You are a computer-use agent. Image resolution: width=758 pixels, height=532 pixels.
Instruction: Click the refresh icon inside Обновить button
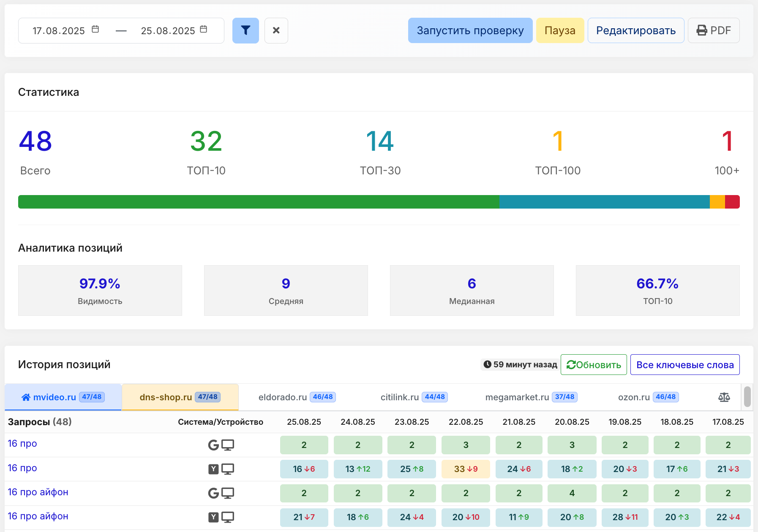(x=572, y=364)
